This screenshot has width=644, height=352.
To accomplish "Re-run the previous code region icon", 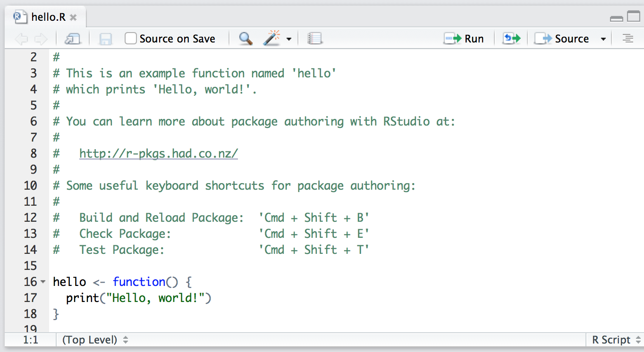I will (511, 39).
